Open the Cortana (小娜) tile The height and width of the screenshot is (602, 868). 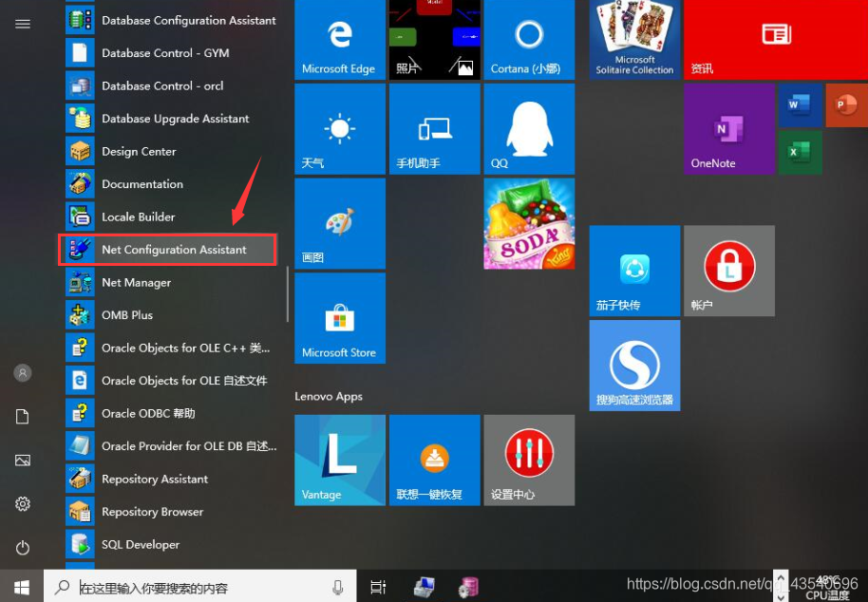point(529,39)
